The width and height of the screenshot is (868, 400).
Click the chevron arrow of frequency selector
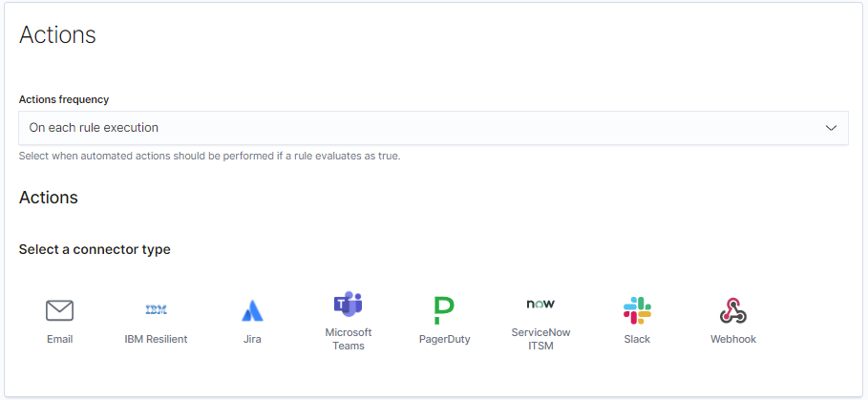click(x=831, y=128)
